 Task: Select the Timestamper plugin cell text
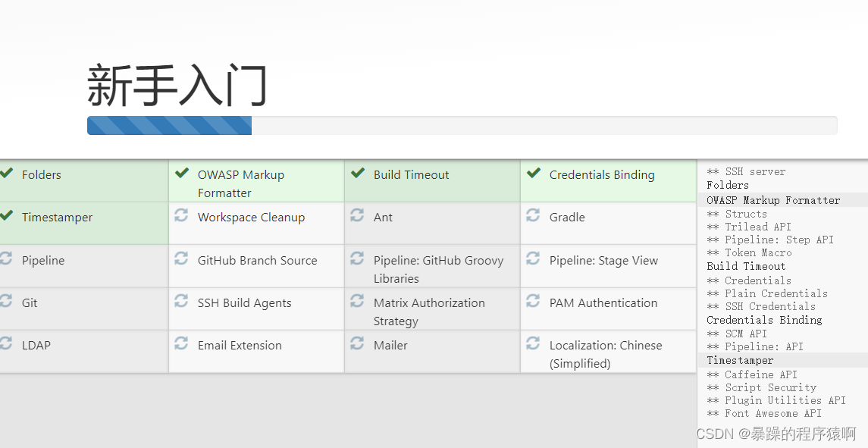pyautogui.click(x=57, y=218)
